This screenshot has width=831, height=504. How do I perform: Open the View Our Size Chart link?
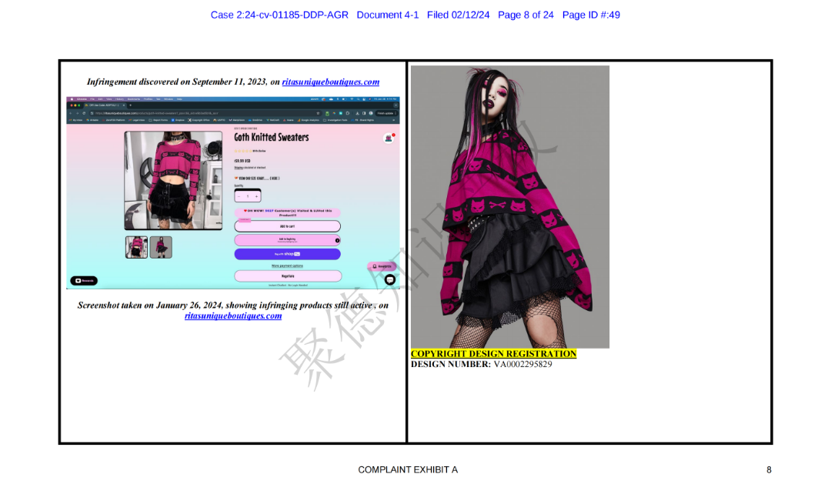(x=257, y=178)
